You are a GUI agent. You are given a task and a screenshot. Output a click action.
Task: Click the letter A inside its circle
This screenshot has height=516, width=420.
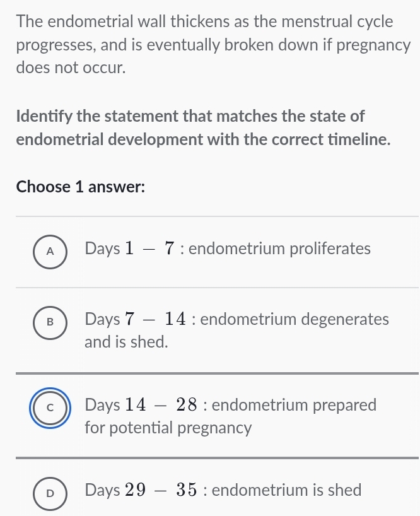(50, 251)
